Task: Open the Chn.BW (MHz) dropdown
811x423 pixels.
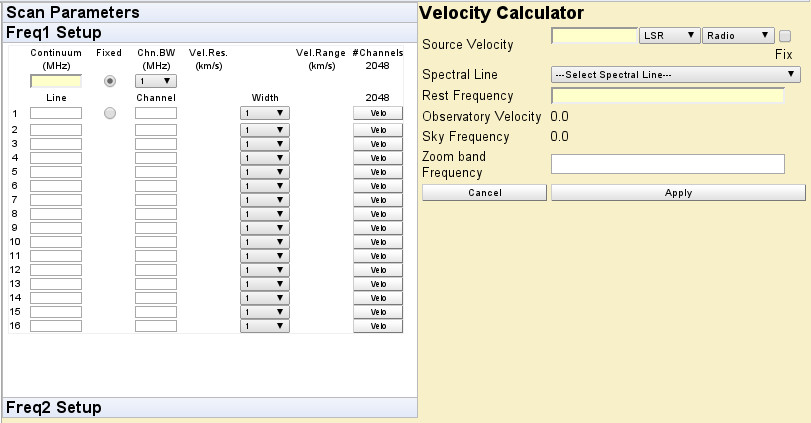Action: coord(156,80)
